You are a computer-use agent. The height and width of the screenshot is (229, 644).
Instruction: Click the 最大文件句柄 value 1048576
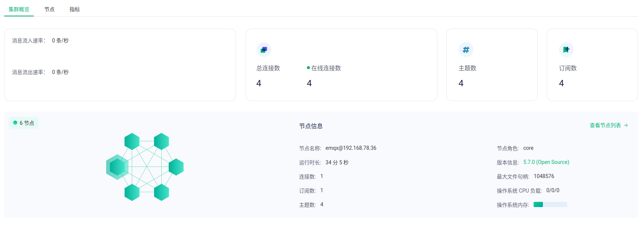[x=544, y=176]
